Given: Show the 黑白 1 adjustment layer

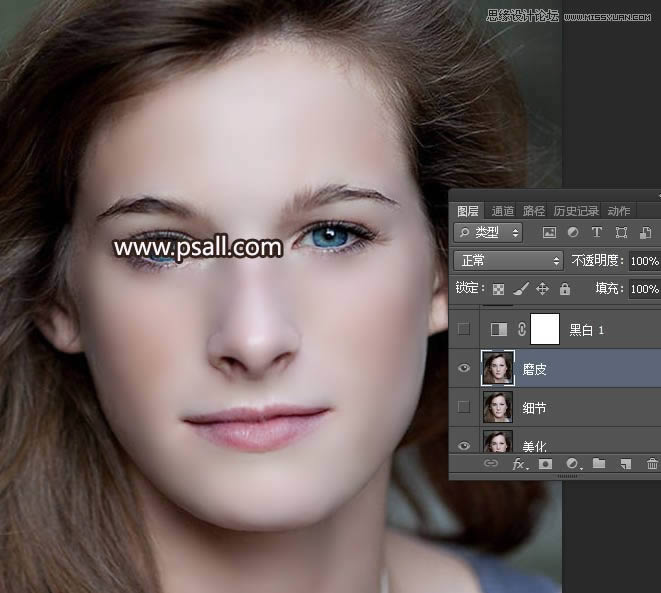Looking at the screenshot, I should click(x=464, y=329).
